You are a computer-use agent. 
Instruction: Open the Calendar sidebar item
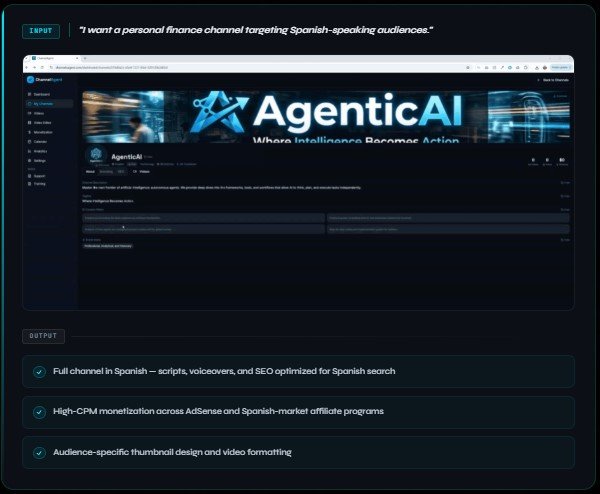(38, 142)
